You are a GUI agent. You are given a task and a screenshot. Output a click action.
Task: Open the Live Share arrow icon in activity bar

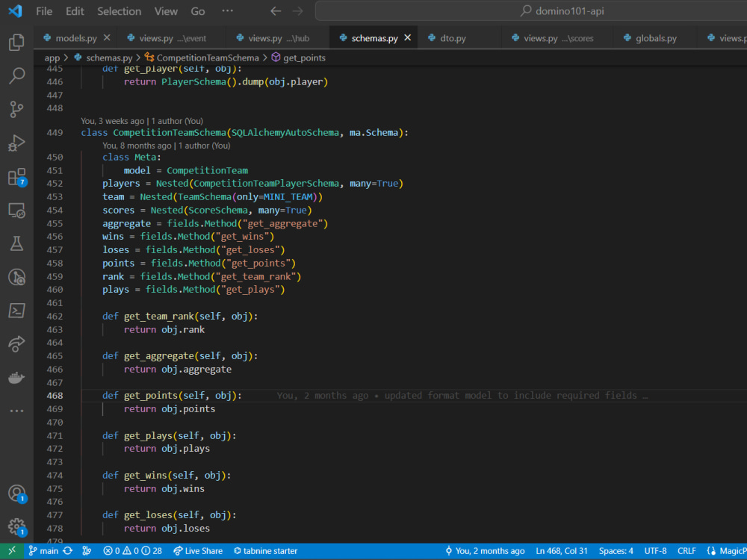(x=16, y=343)
